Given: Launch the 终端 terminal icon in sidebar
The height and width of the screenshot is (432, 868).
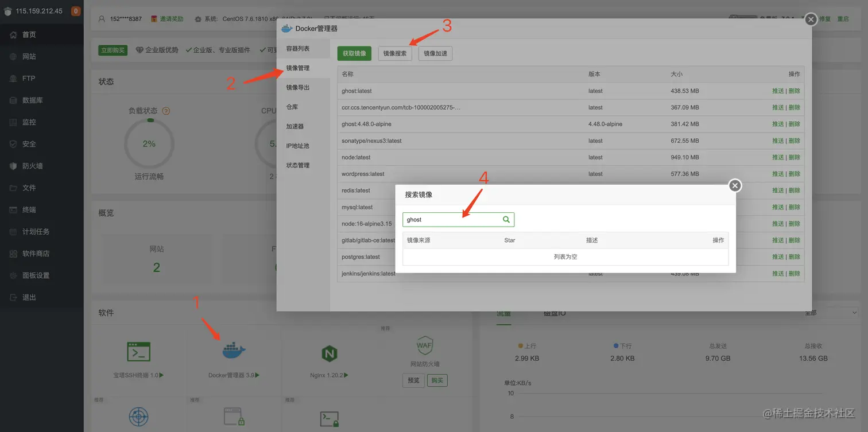Looking at the screenshot, I should point(13,210).
